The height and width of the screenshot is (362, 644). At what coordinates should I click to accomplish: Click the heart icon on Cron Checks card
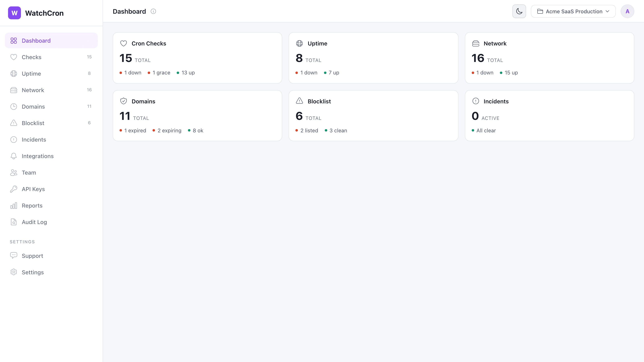[124, 43]
